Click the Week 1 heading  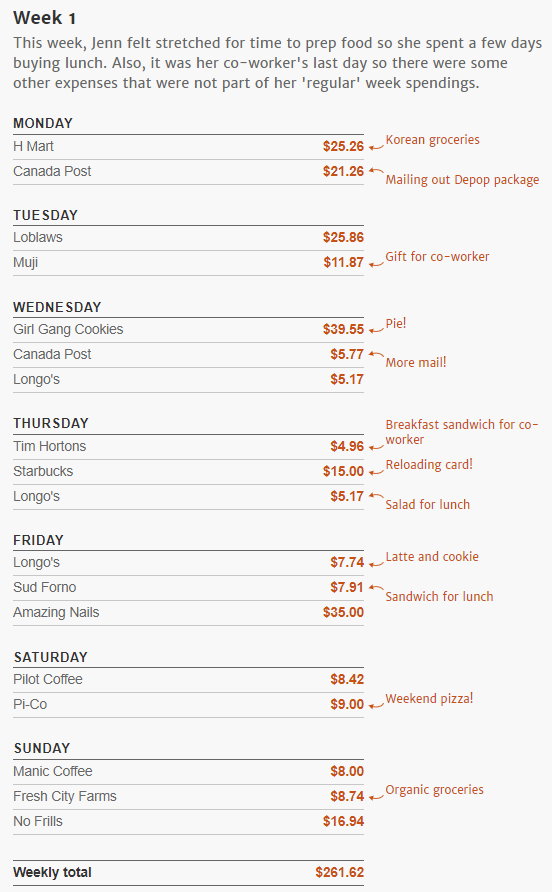pyautogui.click(x=44, y=18)
